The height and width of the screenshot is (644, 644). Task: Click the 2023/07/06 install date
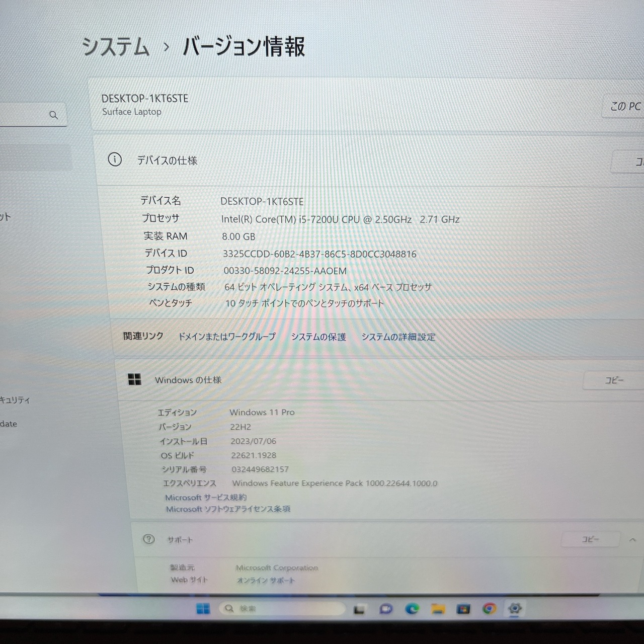click(x=253, y=441)
